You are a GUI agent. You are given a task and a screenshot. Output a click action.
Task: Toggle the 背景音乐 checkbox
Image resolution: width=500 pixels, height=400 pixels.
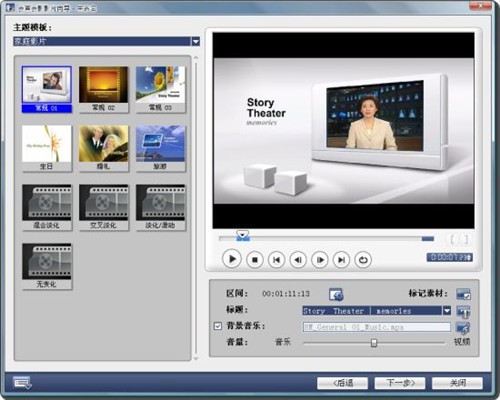click(218, 326)
